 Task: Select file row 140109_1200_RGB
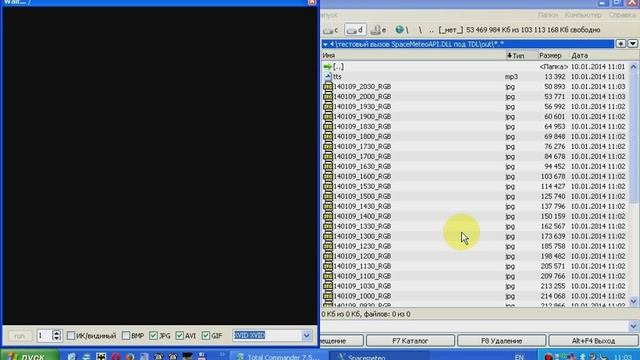[x=475, y=256]
